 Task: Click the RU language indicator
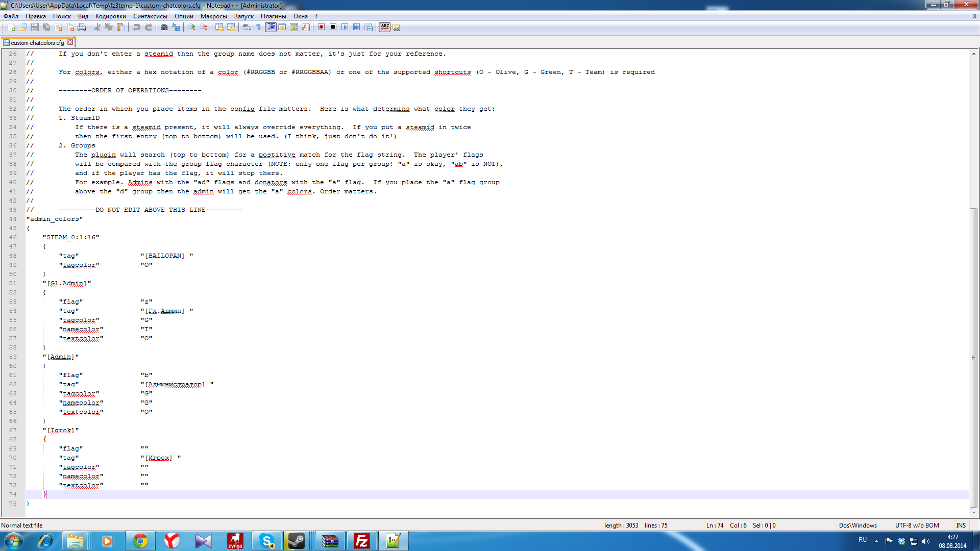click(862, 540)
